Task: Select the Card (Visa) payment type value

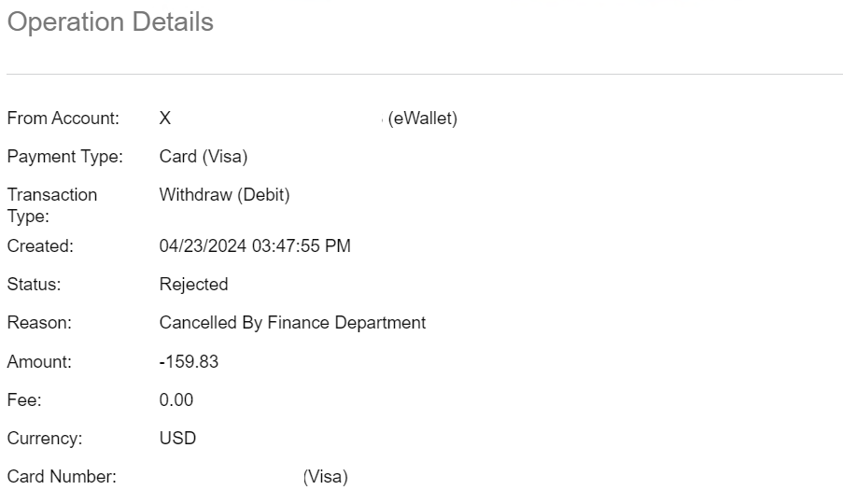Action: [204, 157]
